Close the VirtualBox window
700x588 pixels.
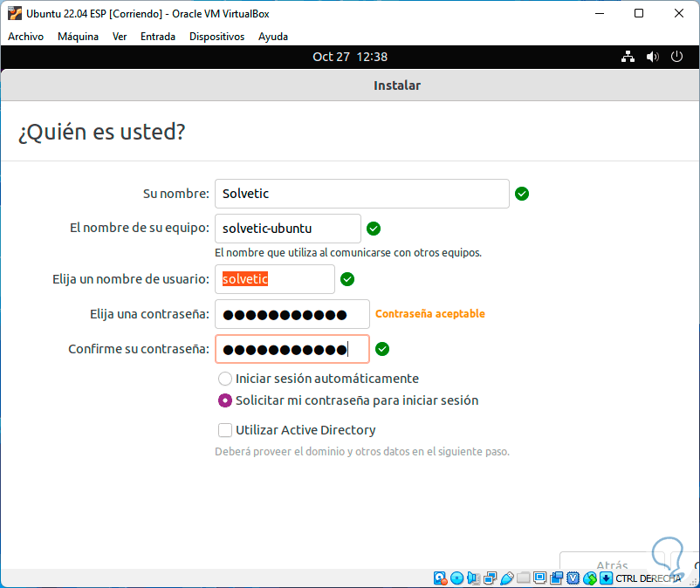(x=678, y=13)
